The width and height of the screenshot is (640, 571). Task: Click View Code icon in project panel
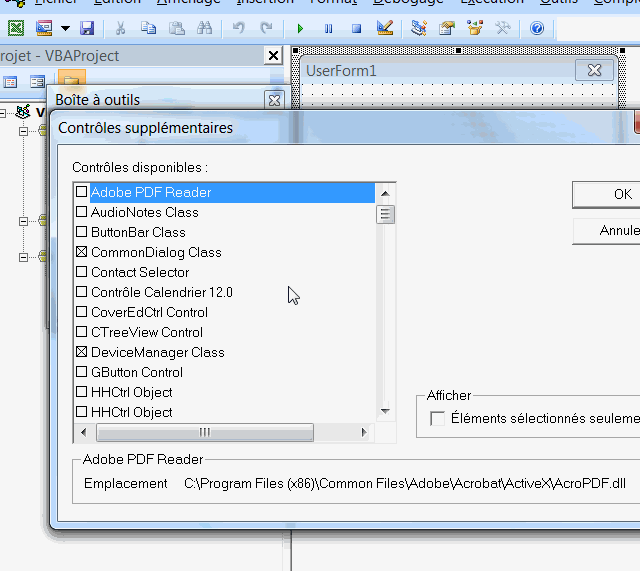11,82
